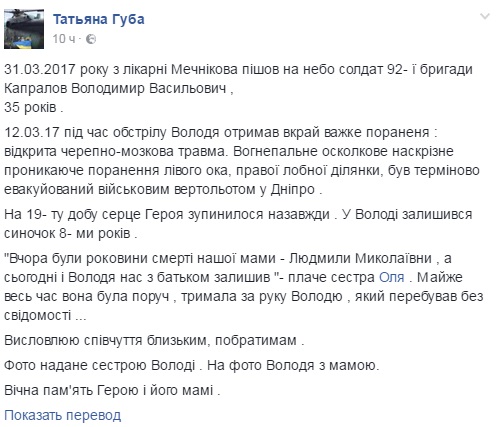Expand the post options chevron menu
The image size is (497, 427).
pos(485,16)
